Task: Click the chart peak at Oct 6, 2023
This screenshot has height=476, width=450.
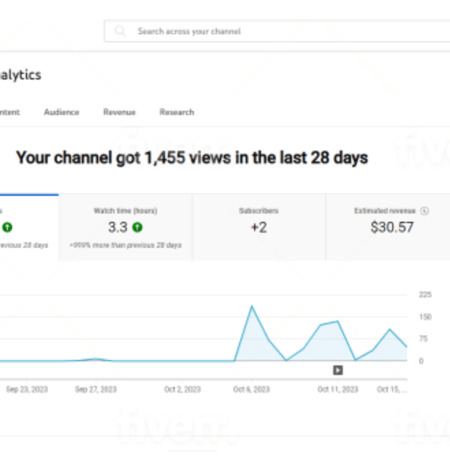Action: [x=251, y=306]
